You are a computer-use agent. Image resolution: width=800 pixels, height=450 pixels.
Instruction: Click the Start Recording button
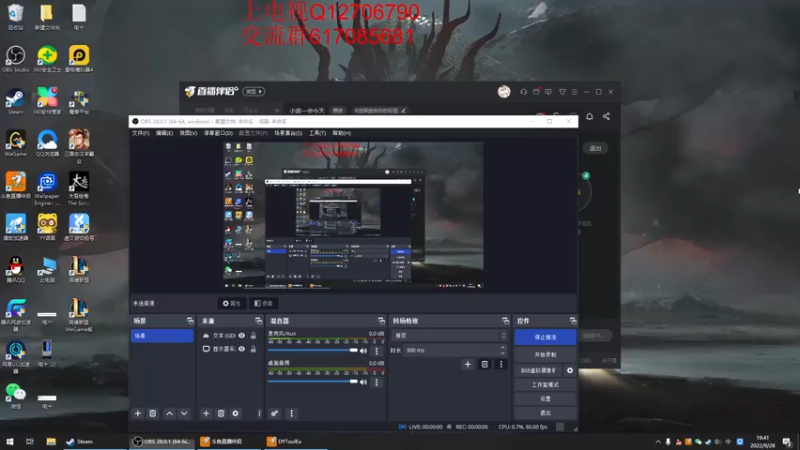tap(545, 355)
